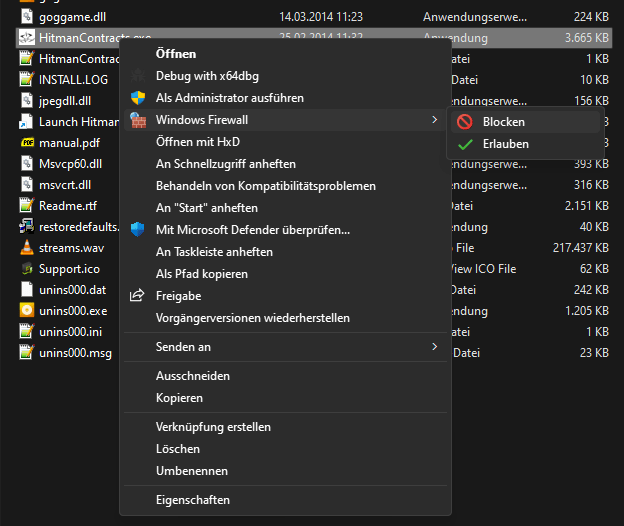Click the Microsoft Defender shield icon
624x526 pixels.
(138, 230)
